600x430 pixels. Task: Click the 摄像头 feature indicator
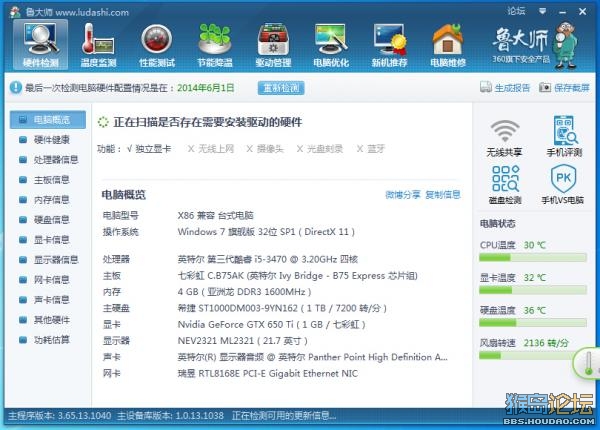coord(264,148)
